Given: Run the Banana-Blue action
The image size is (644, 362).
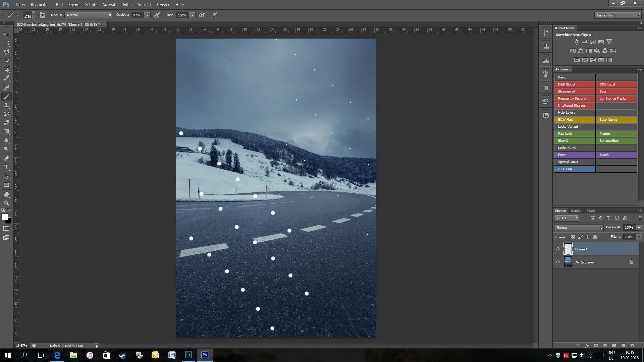Looking at the screenshot, I should click(x=616, y=141).
